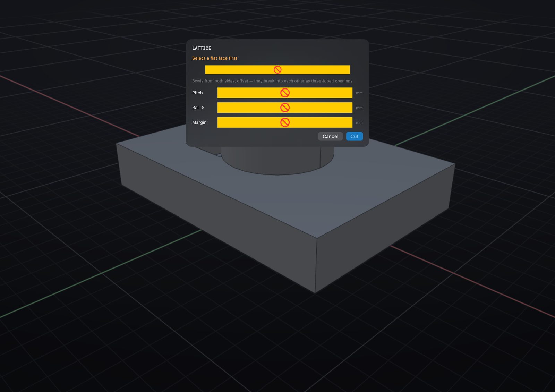Click the 'Select a flat face first' warning
The width and height of the screenshot is (555, 392).
pyautogui.click(x=215, y=58)
